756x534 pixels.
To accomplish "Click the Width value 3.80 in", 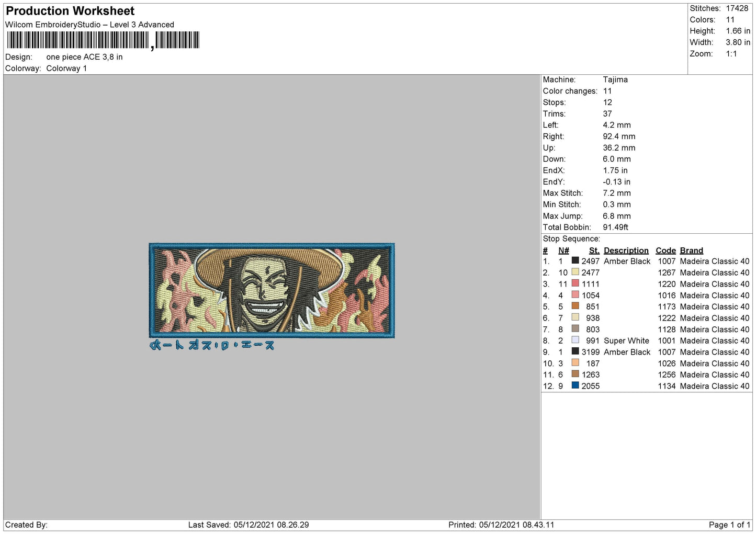I will tap(738, 42).
